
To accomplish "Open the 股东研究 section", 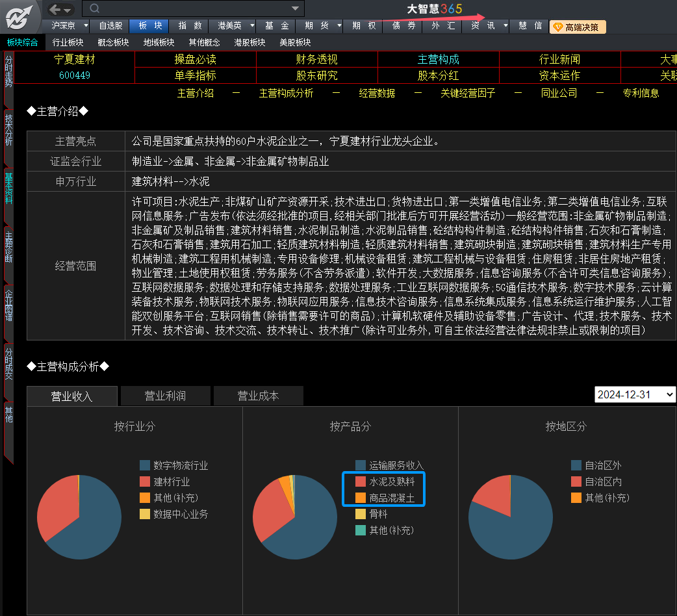I will point(316,75).
